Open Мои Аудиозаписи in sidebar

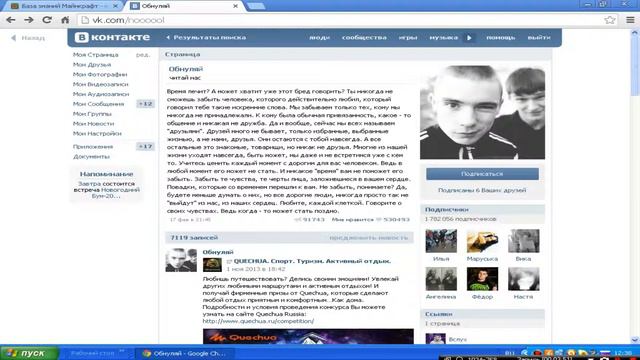101,94
